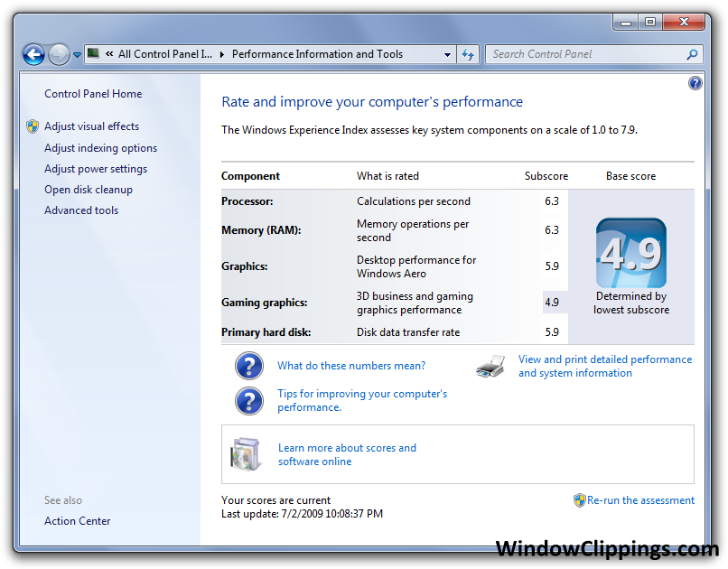Click the 'Subscore' column header

click(546, 176)
